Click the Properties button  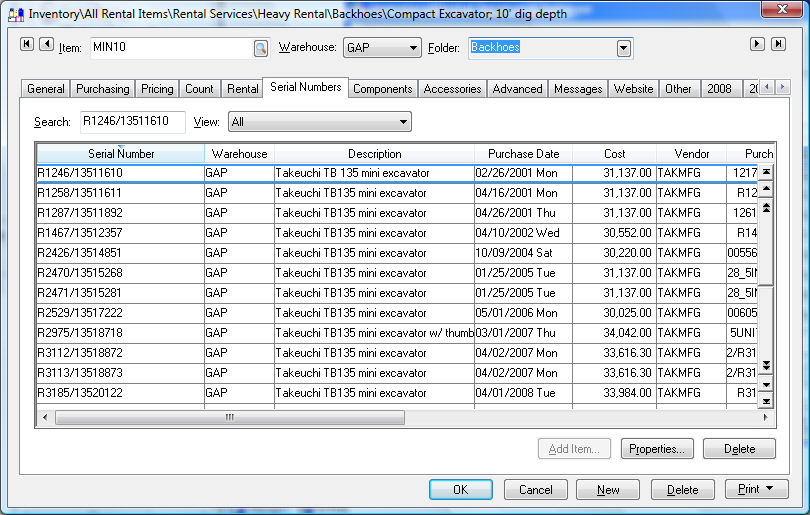tap(657, 449)
